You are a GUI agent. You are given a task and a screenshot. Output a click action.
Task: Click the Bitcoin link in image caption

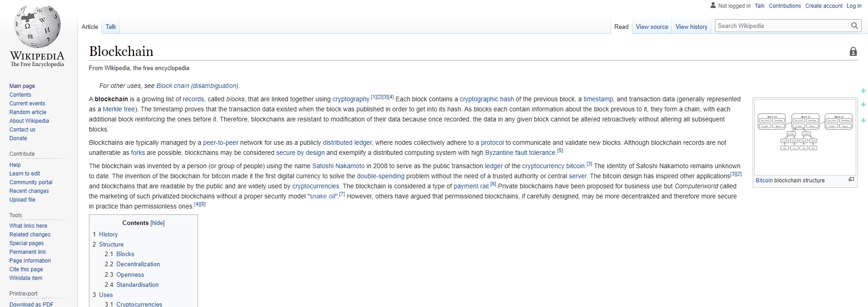coord(764,181)
